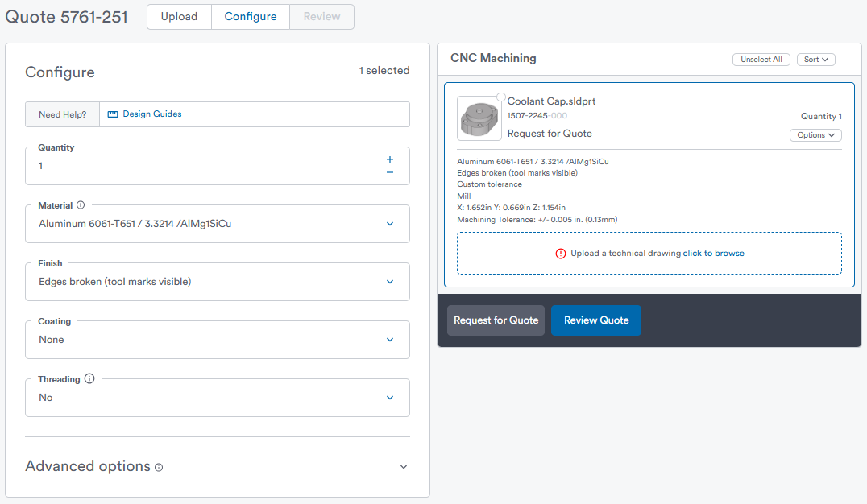867x504 pixels.
Task: Switch to the Upload tab
Action: [x=179, y=17]
